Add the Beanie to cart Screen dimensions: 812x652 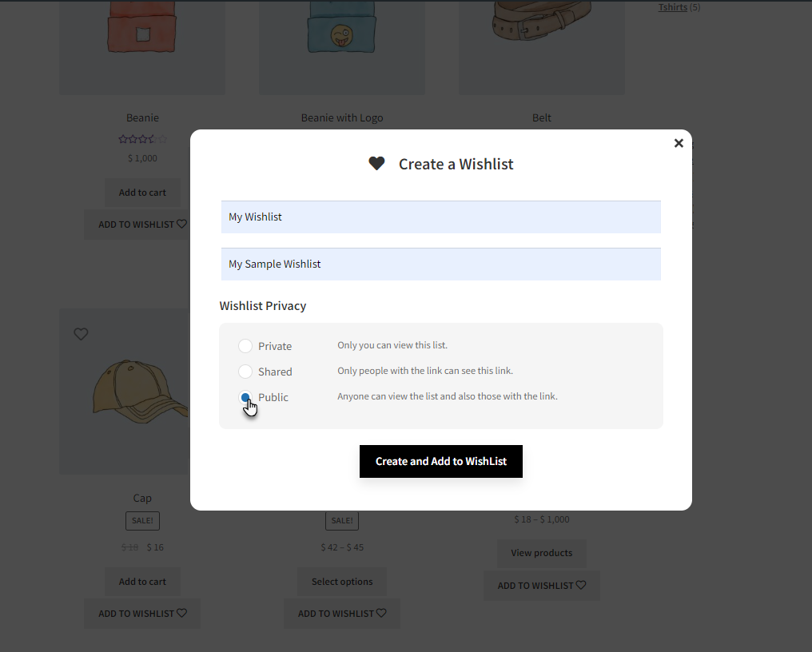click(142, 193)
